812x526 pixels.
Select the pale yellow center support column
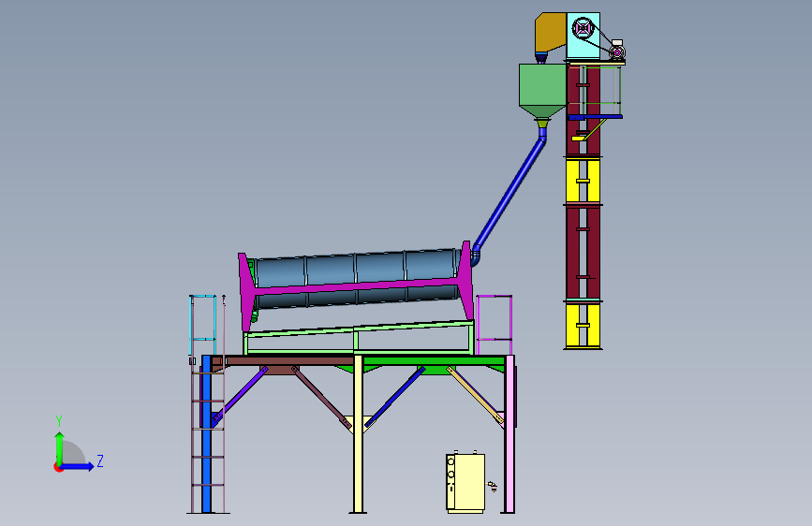(x=358, y=434)
